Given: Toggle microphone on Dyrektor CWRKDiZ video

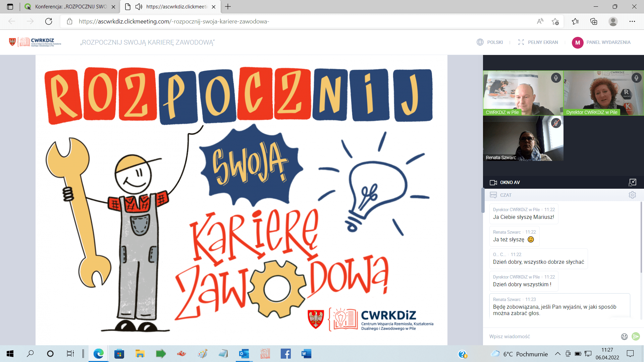Looking at the screenshot, I should (636, 78).
